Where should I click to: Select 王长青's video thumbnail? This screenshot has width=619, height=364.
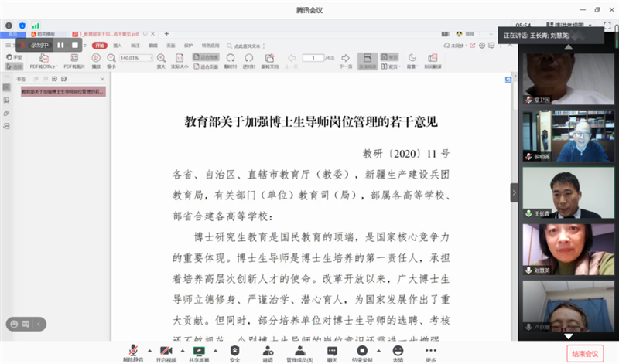coord(569,193)
